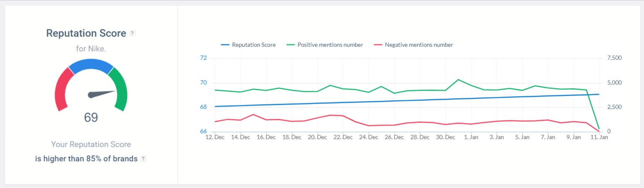Click the green line peak near 31 Dec
Image resolution: width=644 pixels, height=188 pixels.
click(x=458, y=79)
